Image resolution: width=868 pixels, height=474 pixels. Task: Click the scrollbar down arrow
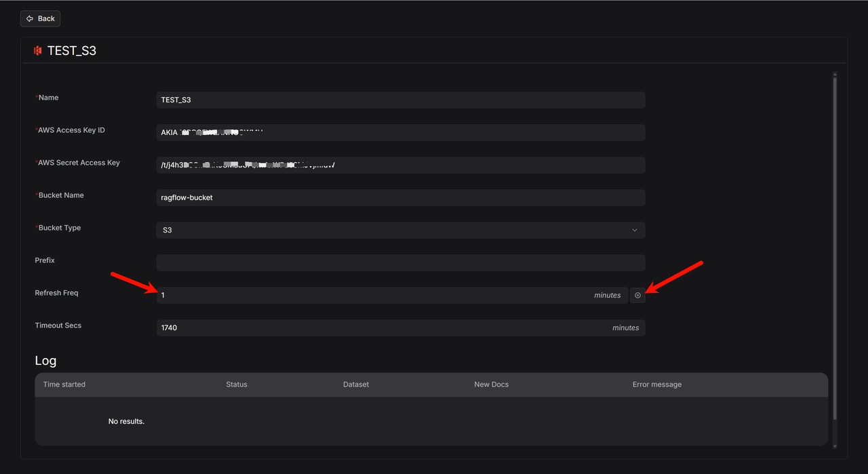point(835,446)
